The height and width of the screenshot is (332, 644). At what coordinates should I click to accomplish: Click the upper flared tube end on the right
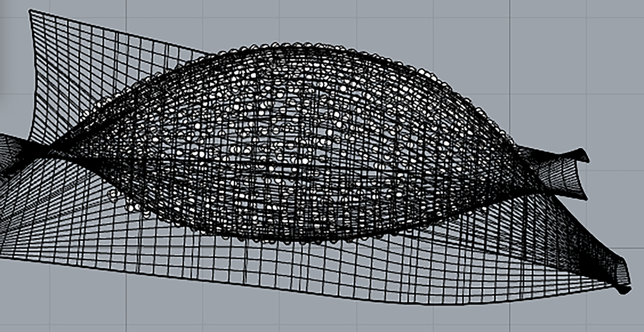(583, 156)
